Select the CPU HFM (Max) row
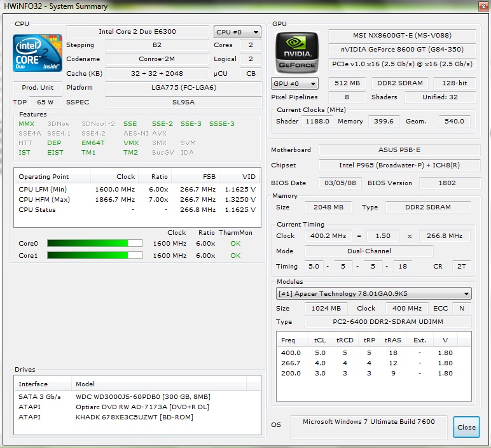The height and width of the screenshot is (448, 491). click(x=137, y=199)
